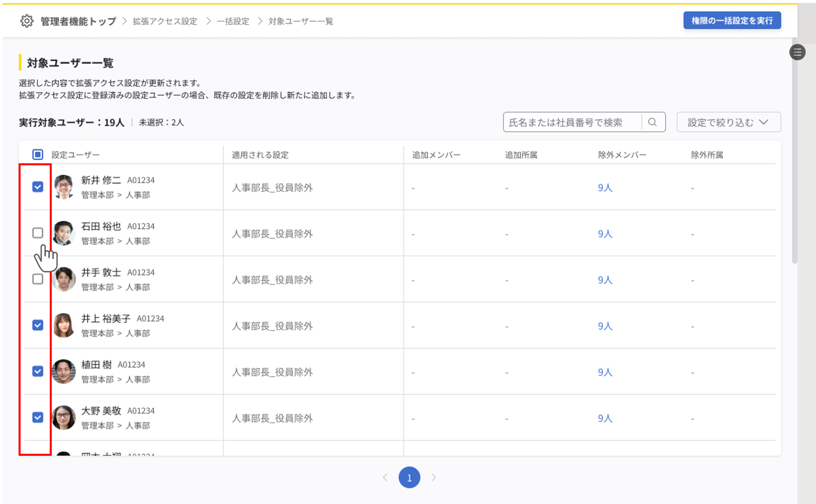Open 新井 修二's 9人 excluded members link

pos(605,187)
